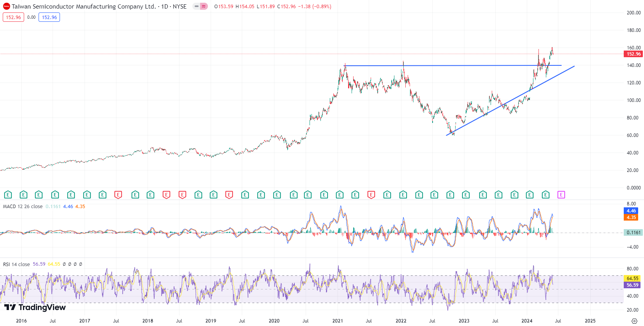Click the 2018 time axis label
Viewport: 644px width, 326px height.
tap(148, 321)
